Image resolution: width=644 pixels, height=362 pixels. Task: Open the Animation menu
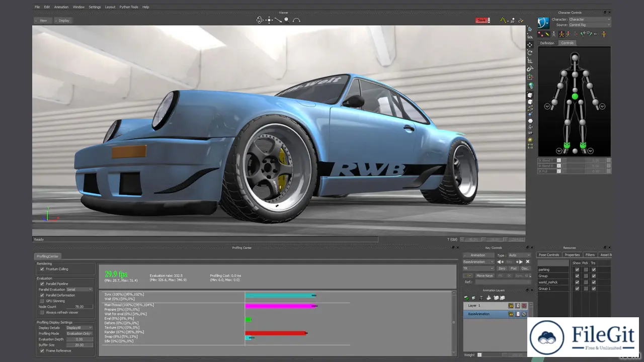pos(61,7)
